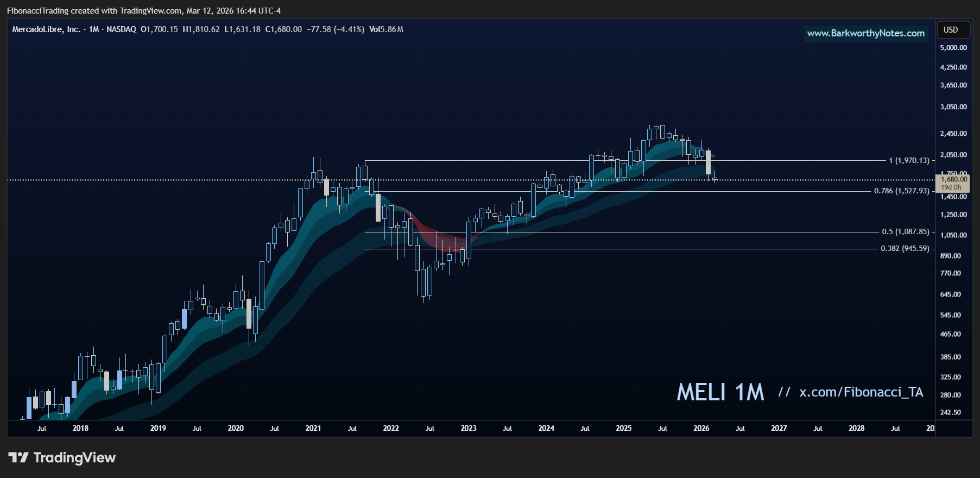The image size is (980, 478).
Task: Click the 2,450.00 price axis label
Action: point(953,134)
